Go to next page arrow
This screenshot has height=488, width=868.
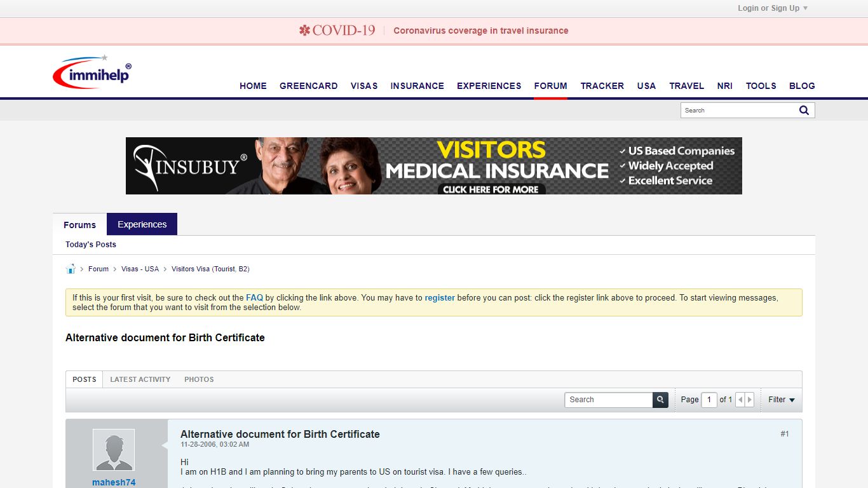(750, 400)
